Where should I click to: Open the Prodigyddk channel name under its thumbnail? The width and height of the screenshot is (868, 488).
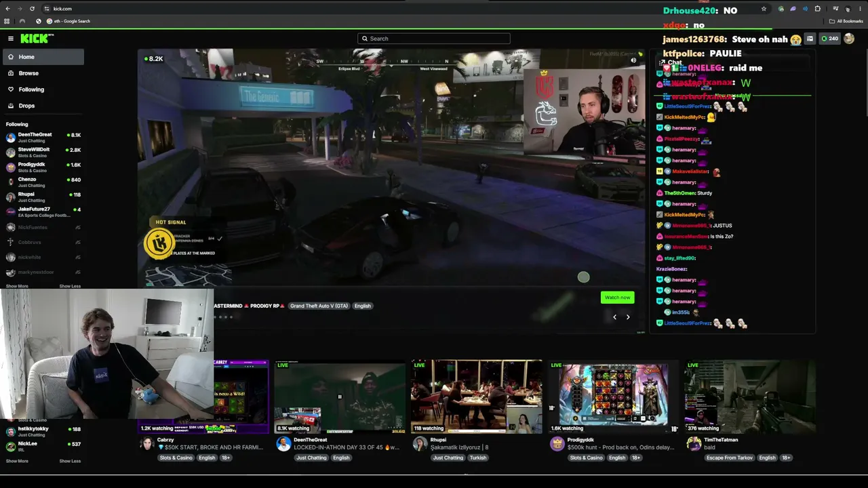[x=581, y=440]
